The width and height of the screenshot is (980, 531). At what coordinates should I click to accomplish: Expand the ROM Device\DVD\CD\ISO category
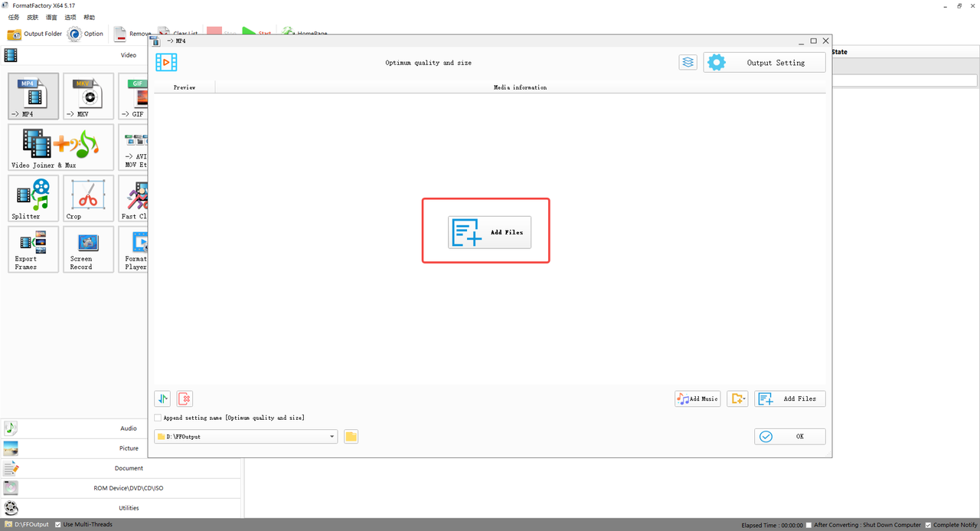(x=121, y=488)
